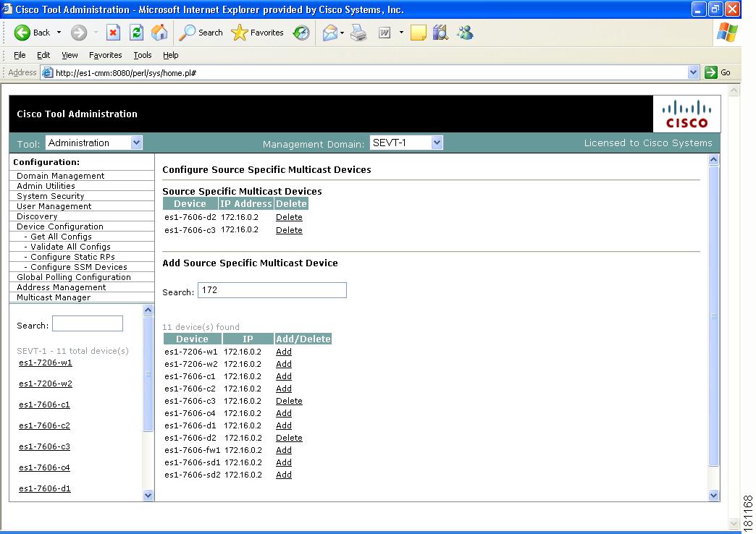Open Address Management
The image size is (756, 534).
coord(62,287)
